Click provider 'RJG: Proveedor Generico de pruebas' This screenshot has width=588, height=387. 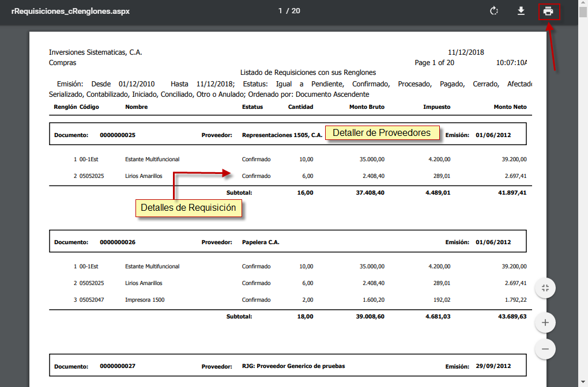[x=293, y=366]
